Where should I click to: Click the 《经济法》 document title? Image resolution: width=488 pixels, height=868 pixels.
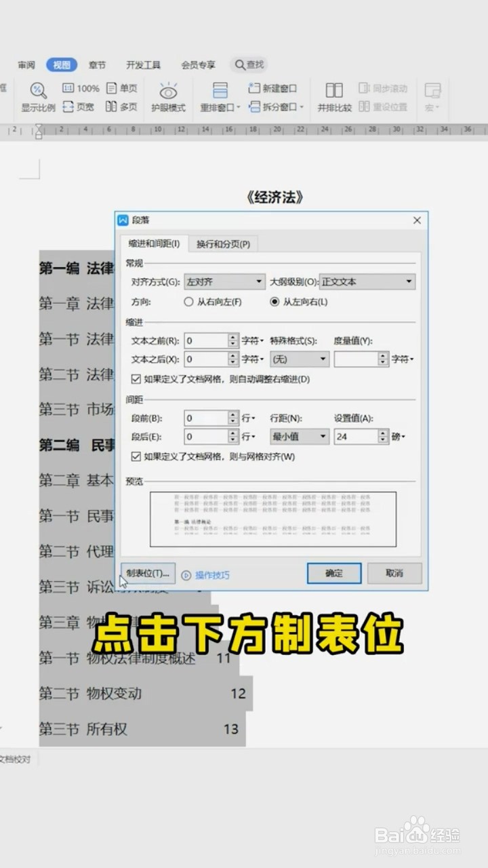(274, 197)
